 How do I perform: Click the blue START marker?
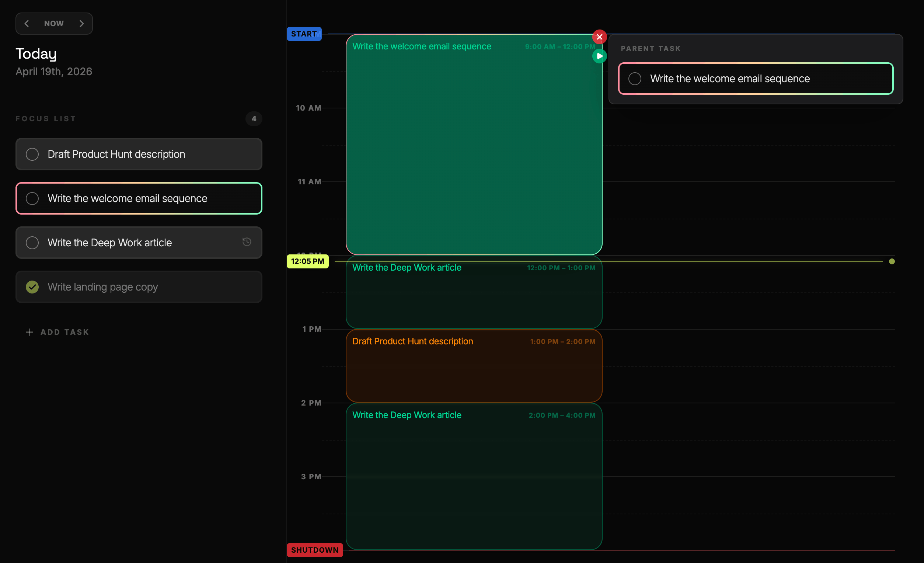(x=304, y=34)
